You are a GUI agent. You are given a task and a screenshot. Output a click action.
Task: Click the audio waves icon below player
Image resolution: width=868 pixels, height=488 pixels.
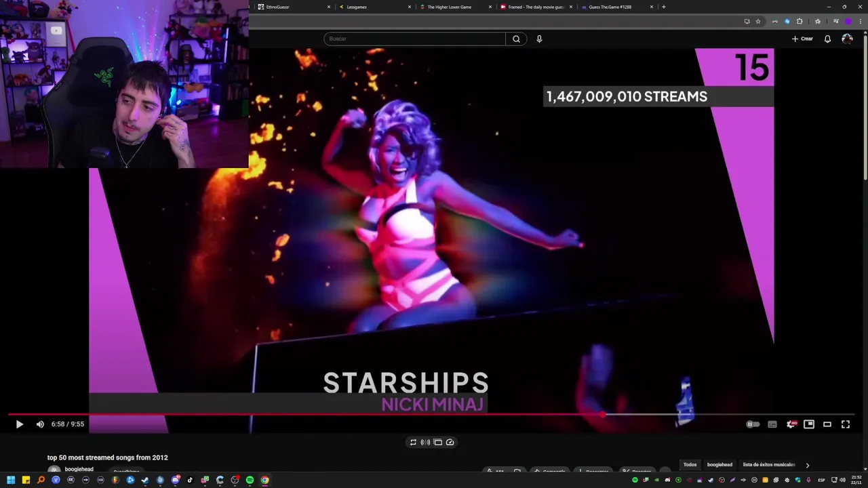click(x=425, y=442)
